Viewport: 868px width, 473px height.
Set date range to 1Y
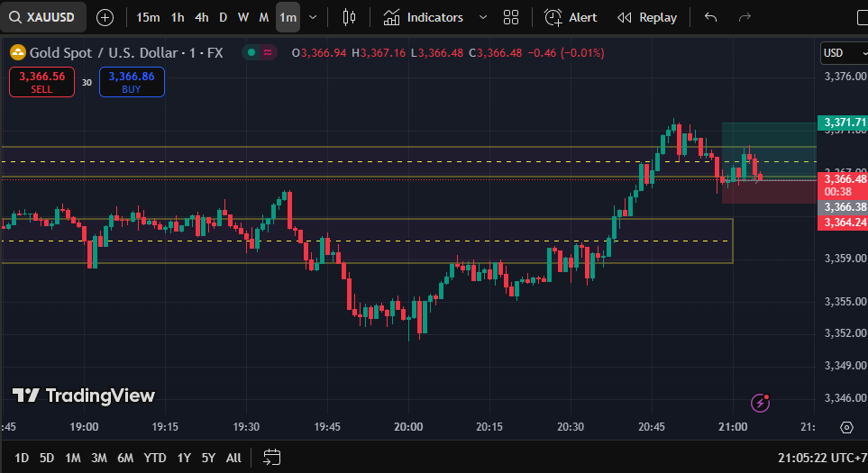point(184,458)
